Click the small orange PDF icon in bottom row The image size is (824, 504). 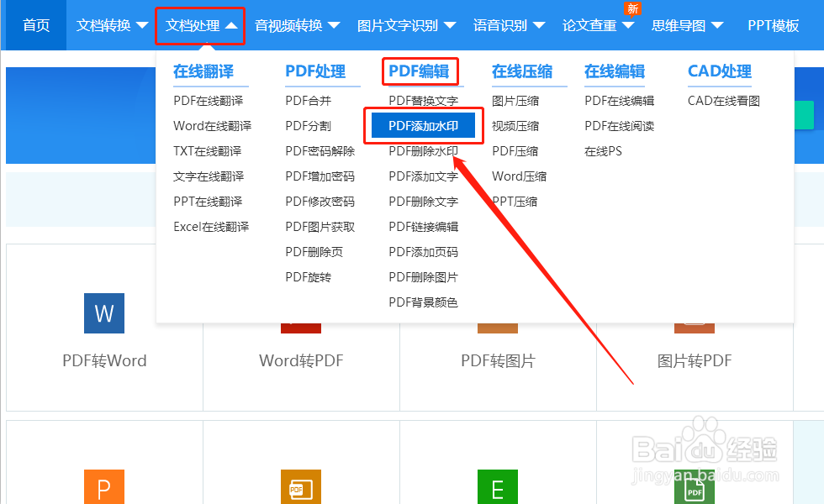pos(300,487)
